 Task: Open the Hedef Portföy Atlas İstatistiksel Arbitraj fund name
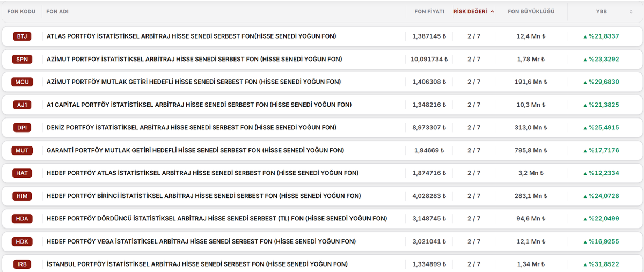click(203, 173)
